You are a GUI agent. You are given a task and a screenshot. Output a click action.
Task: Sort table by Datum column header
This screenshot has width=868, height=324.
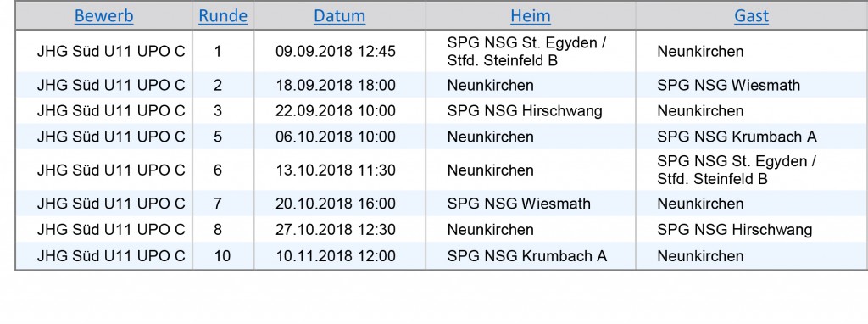click(339, 16)
